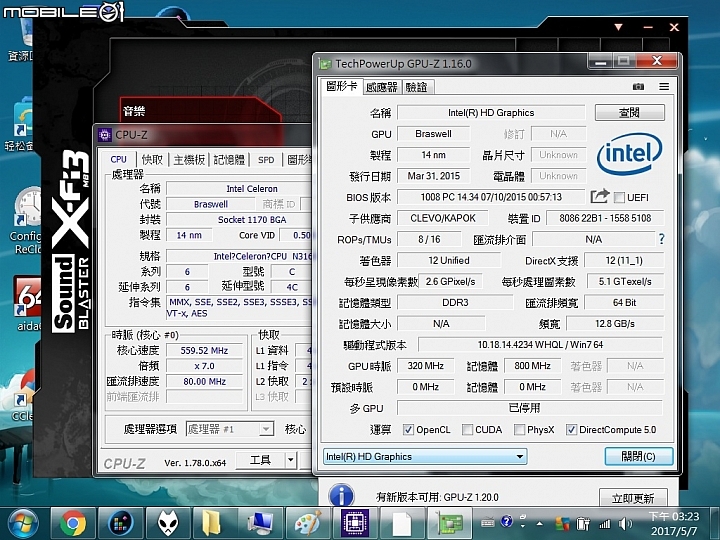
Task: Click the GPU-Z Close (C) button
Action: point(639,456)
